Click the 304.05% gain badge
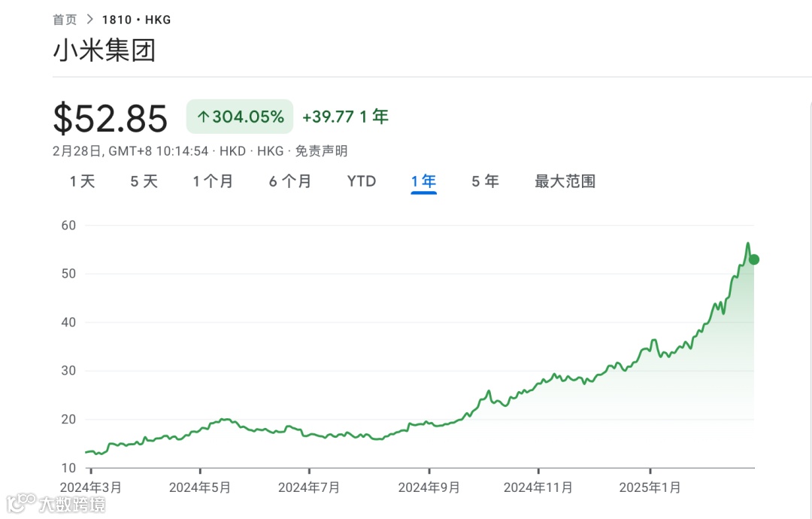The height and width of the screenshot is (519, 812). (240, 117)
